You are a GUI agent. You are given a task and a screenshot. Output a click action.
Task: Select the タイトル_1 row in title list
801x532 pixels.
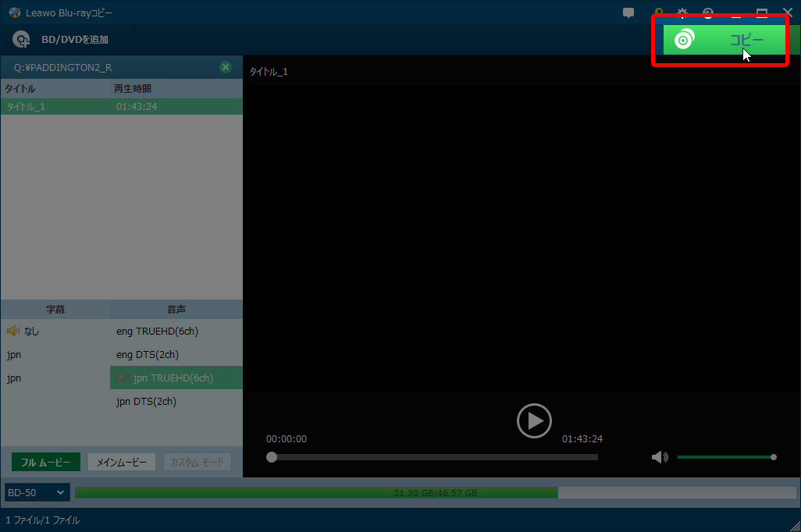point(121,106)
